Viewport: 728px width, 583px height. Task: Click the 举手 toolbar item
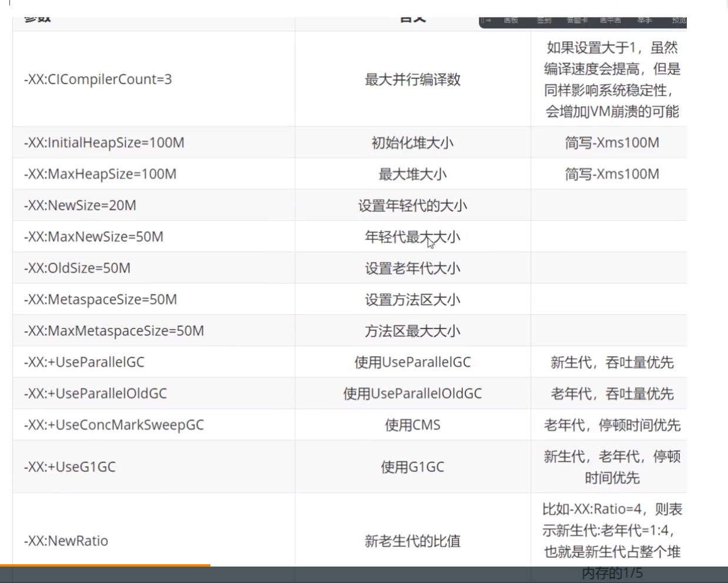pos(645,21)
